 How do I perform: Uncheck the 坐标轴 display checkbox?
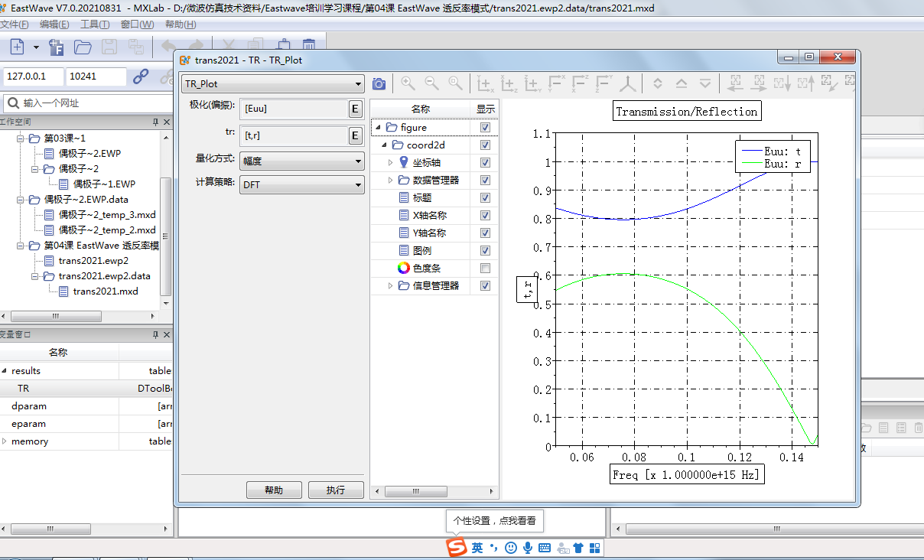point(485,163)
